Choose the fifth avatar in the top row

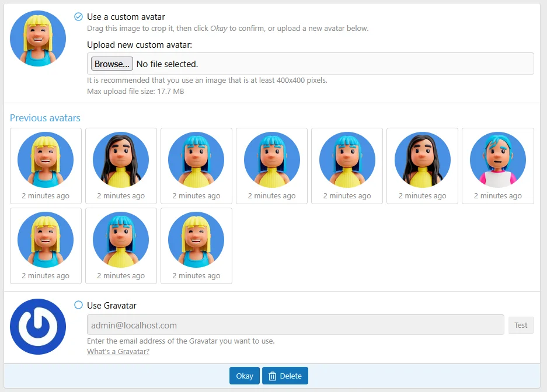(x=347, y=166)
